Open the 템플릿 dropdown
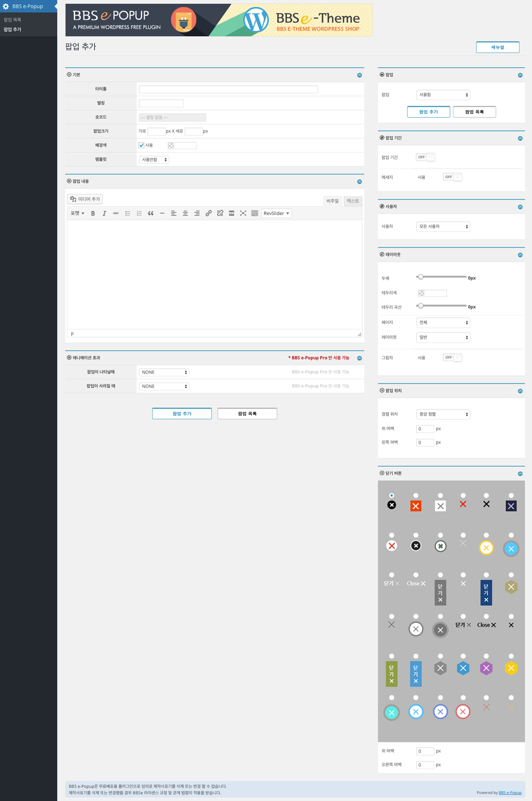The image size is (532, 801). [154, 160]
